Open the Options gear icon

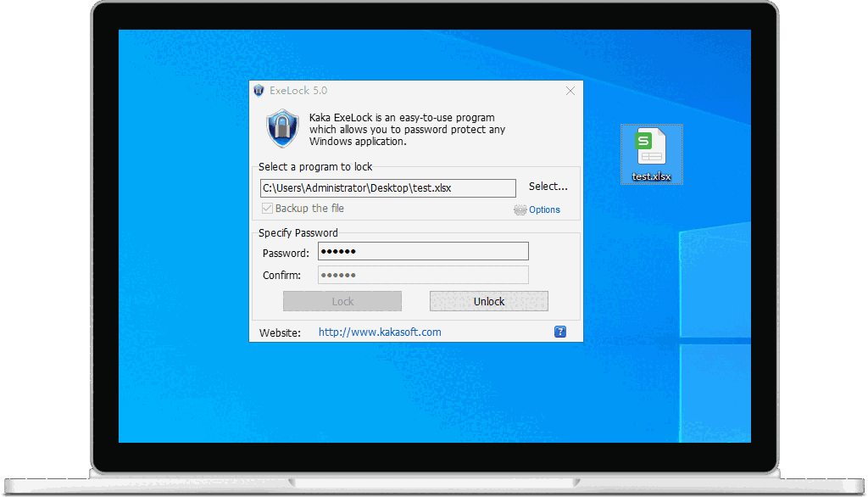coord(520,210)
